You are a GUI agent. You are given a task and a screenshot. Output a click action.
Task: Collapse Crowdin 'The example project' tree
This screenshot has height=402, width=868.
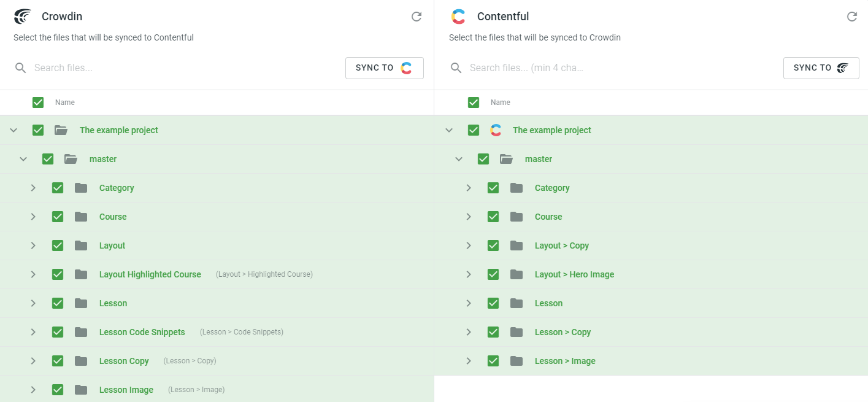point(13,130)
